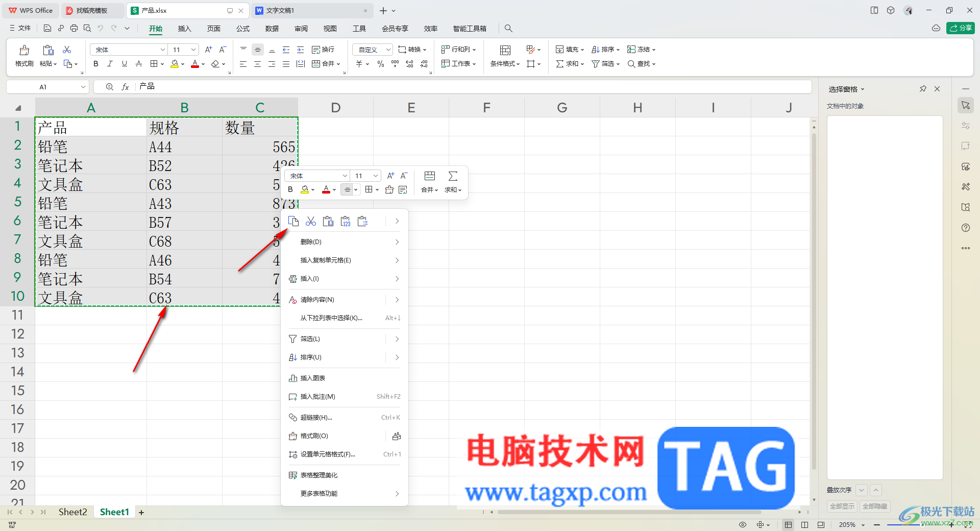The height and width of the screenshot is (531, 980).
Task: Open the 插入 ribbon tab
Action: (x=184, y=29)
